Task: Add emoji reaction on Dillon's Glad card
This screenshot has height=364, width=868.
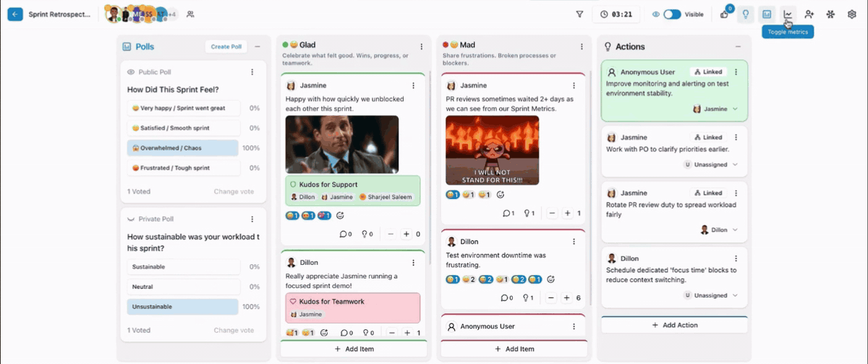Action: (324, 332)
